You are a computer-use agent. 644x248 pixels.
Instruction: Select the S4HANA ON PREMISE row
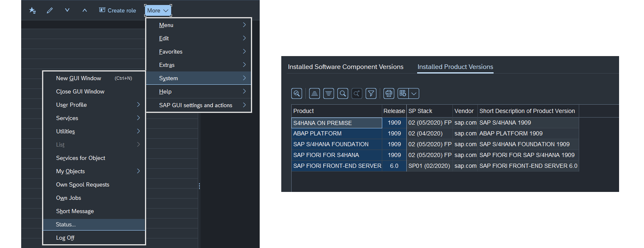tap(337, 123)
